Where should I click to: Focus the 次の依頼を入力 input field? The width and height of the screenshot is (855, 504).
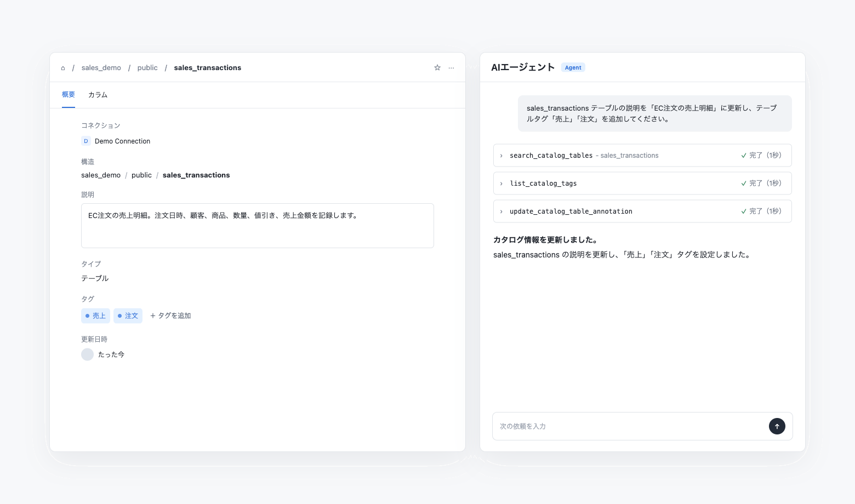(x=630, y=426)
